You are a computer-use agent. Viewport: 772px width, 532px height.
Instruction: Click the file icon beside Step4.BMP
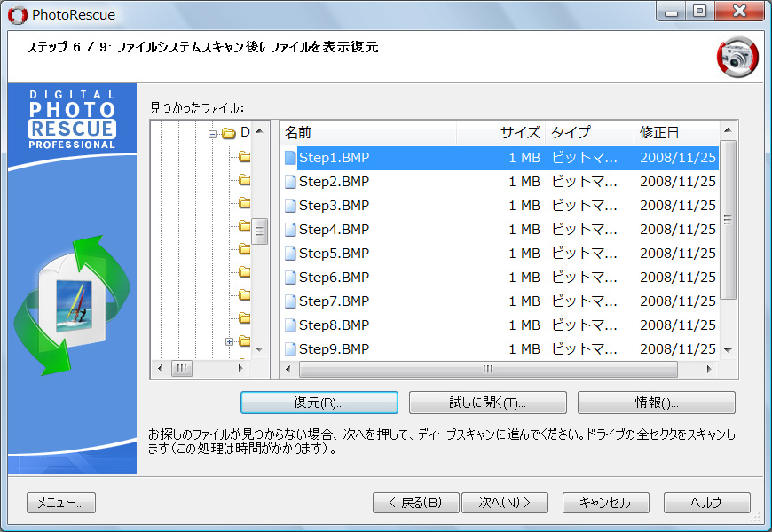(290, 230)
